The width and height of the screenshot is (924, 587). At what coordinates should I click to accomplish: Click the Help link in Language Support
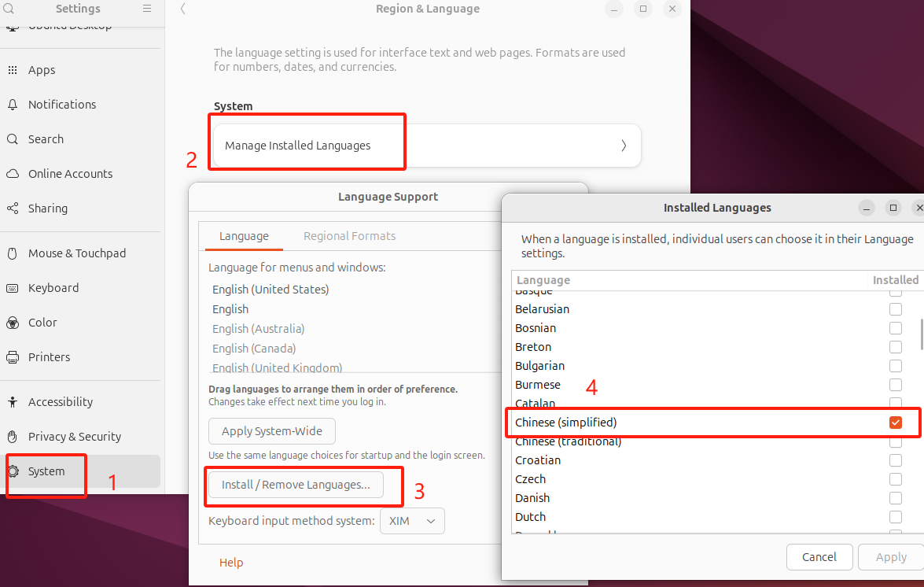point(231,563)
